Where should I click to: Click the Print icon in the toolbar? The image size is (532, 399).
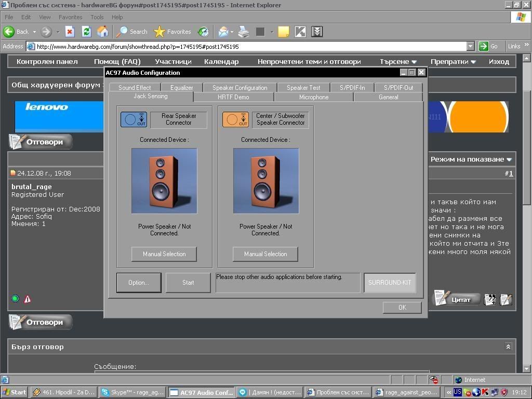coord(244,32)
